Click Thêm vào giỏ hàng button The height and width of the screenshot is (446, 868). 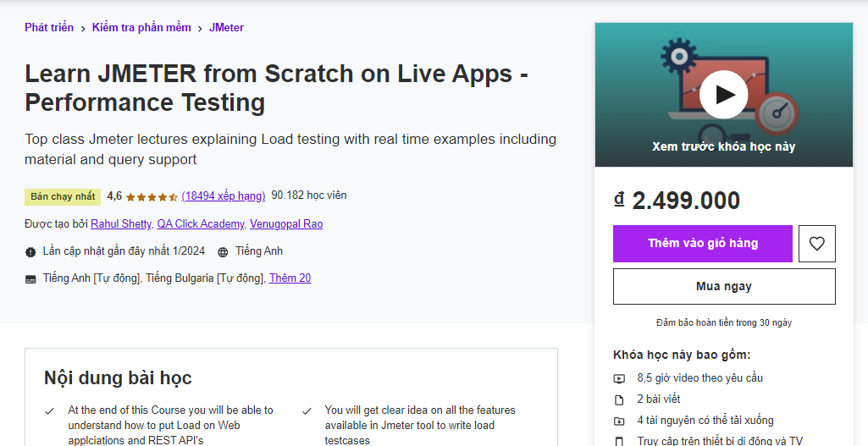click(703, 244)
